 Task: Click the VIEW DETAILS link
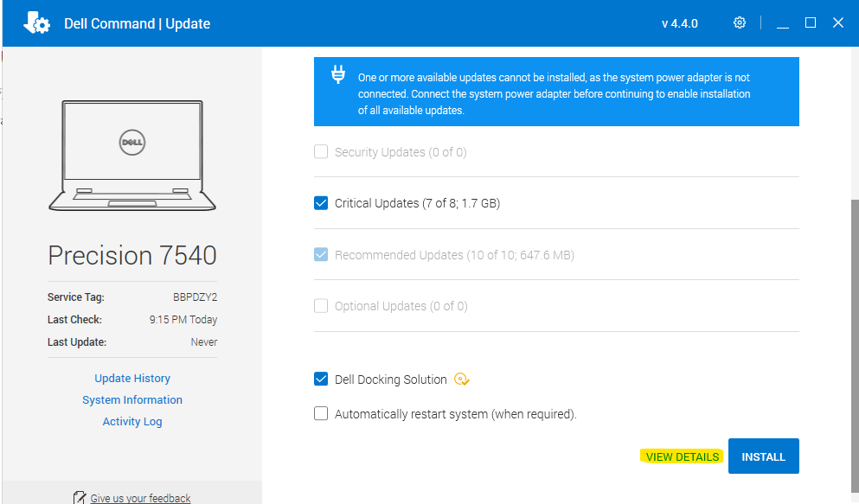683,456
